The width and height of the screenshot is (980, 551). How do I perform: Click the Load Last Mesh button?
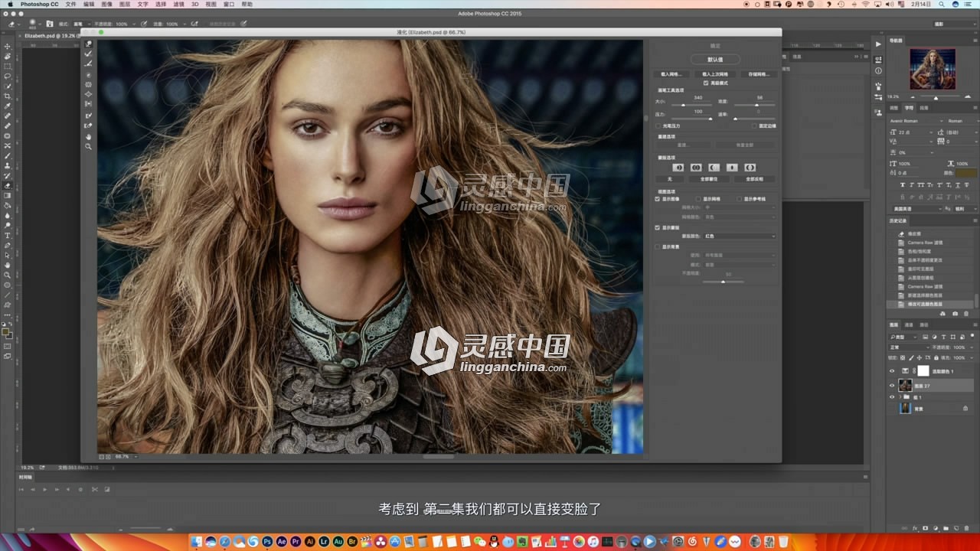coord(715,74)
